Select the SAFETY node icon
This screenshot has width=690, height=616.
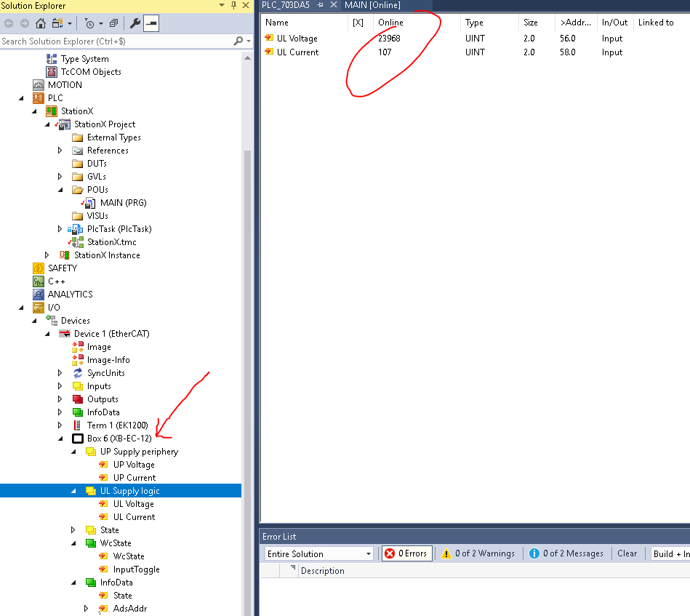coord(39,268)
